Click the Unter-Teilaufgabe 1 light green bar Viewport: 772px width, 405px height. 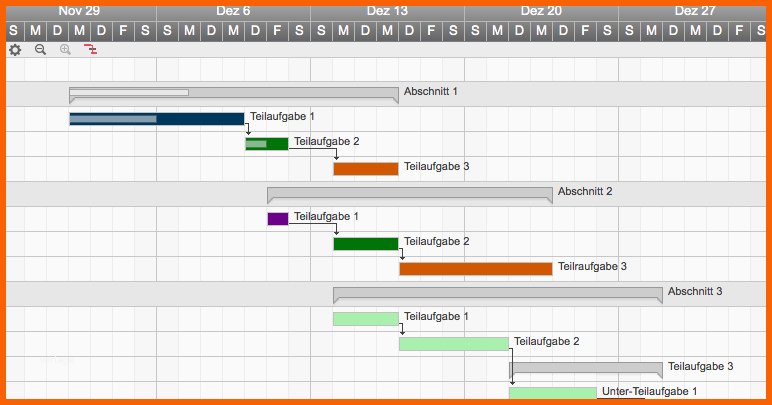tap(552, 393)
